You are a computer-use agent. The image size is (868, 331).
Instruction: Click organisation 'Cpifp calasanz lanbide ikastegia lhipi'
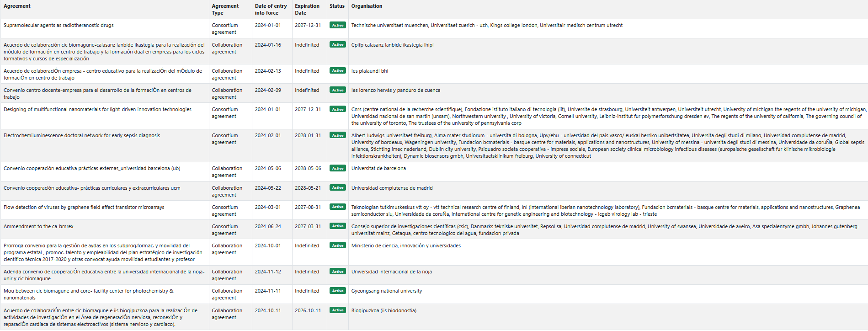tap(392, 45)
